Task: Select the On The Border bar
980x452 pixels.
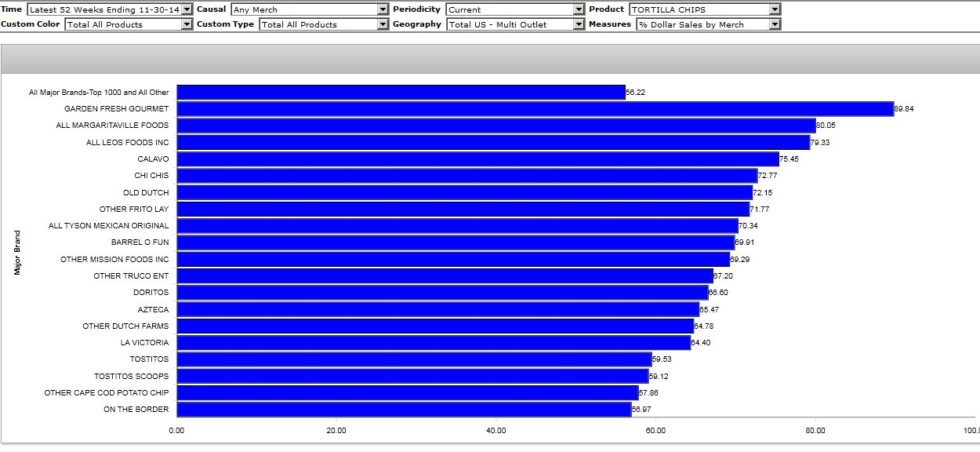Action: [404, 409]
